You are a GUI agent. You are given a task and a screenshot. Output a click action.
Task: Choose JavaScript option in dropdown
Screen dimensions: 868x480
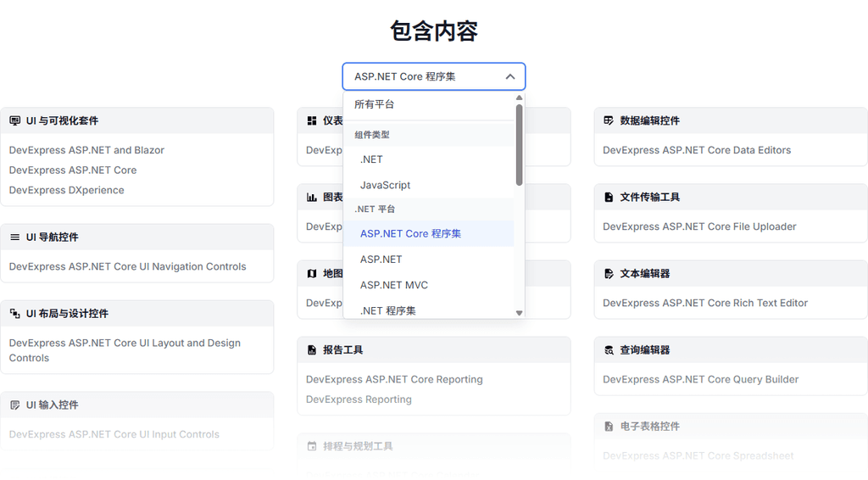428,185
